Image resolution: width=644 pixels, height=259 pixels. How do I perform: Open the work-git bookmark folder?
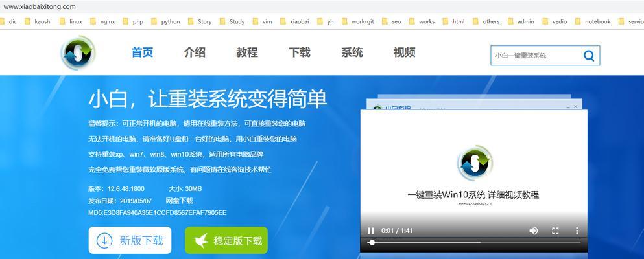(358, 21)
